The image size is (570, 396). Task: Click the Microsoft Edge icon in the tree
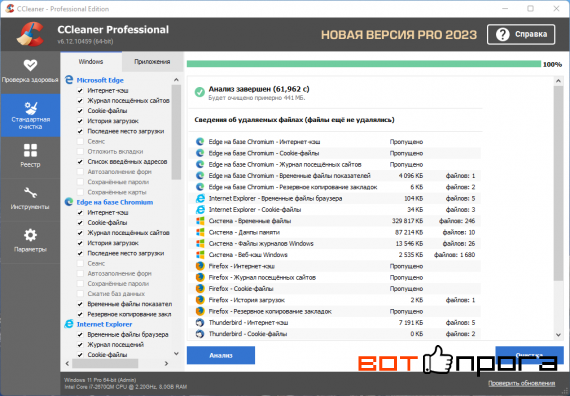tap(69, 80)
